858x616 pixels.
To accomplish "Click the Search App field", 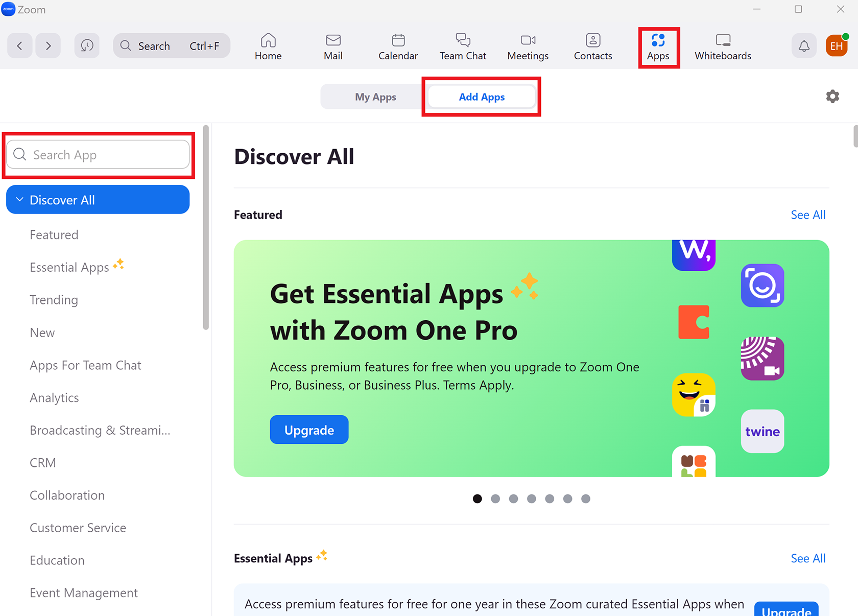I will [98, 155].
